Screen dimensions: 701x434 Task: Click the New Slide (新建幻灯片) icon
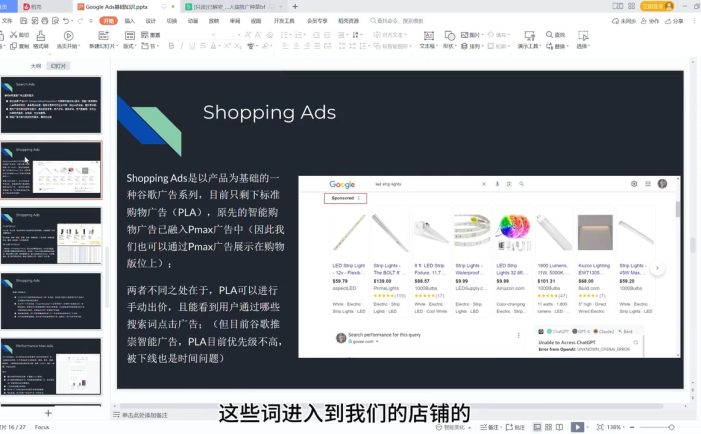coord(103,35)
